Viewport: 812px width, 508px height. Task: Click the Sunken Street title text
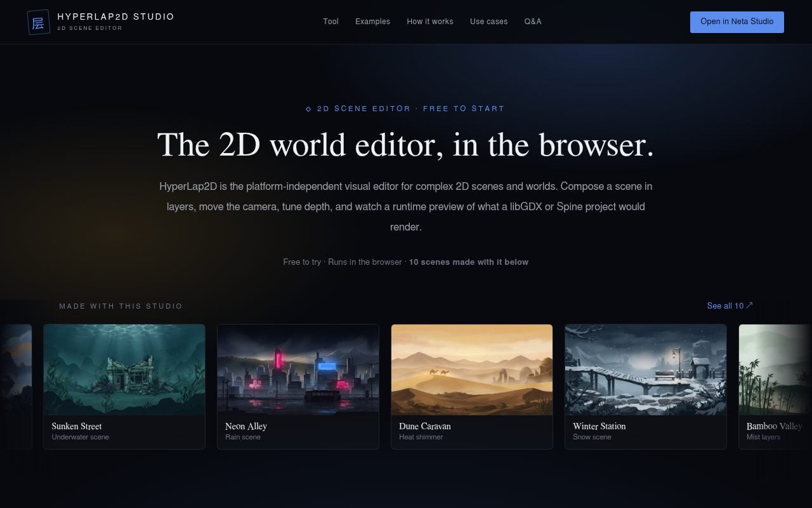[x=77, y=426]
